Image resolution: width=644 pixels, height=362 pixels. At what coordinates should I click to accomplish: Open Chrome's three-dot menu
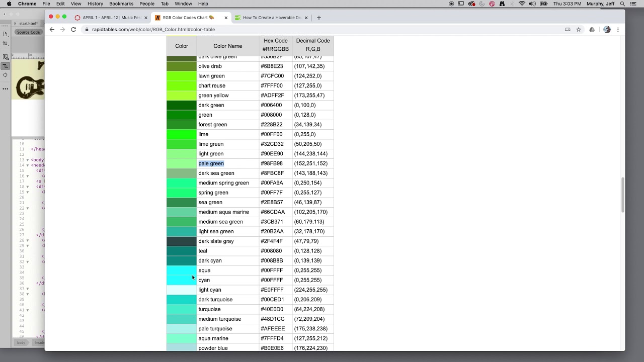[618, 30]
